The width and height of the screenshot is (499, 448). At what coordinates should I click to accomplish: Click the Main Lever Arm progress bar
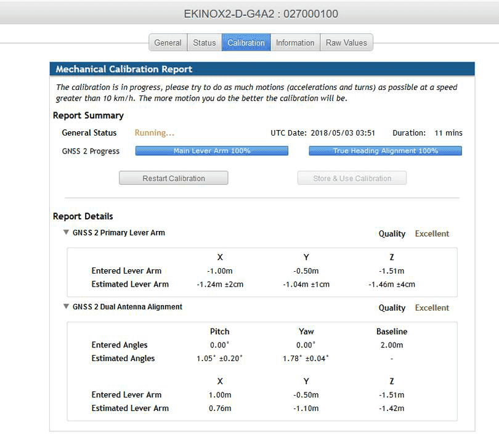point(211,151)
